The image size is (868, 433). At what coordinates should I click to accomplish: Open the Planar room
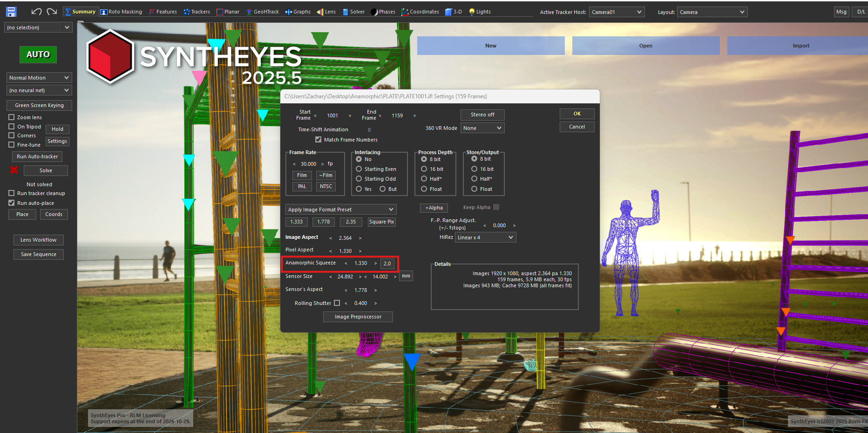[228, 12]
